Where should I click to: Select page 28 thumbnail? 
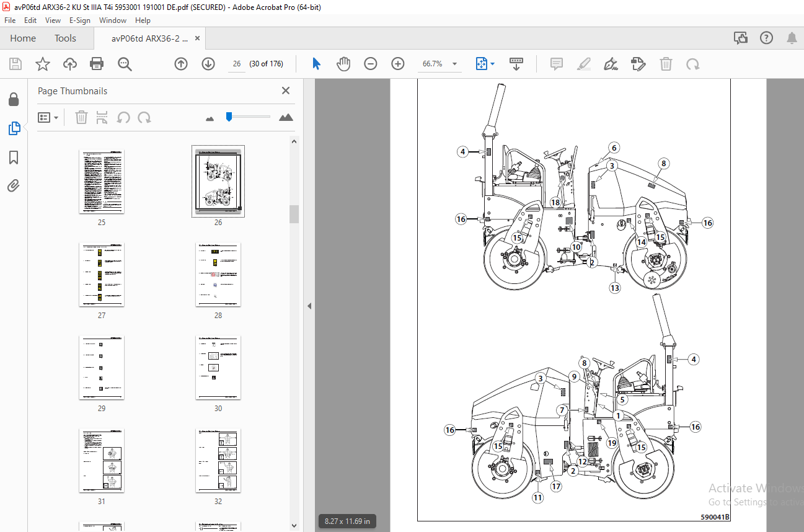pyautogui.click(x=218, y=275)
